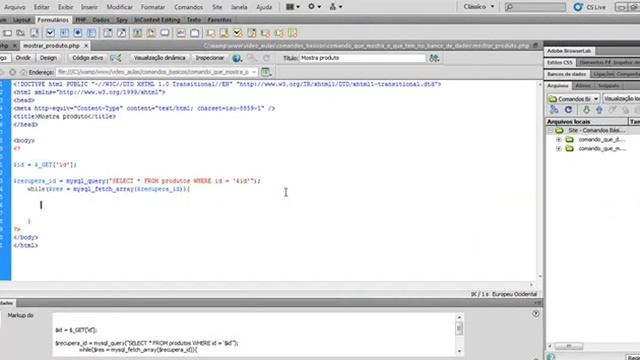
Task: Switch to Dividir split view
Action: point(23,58)
